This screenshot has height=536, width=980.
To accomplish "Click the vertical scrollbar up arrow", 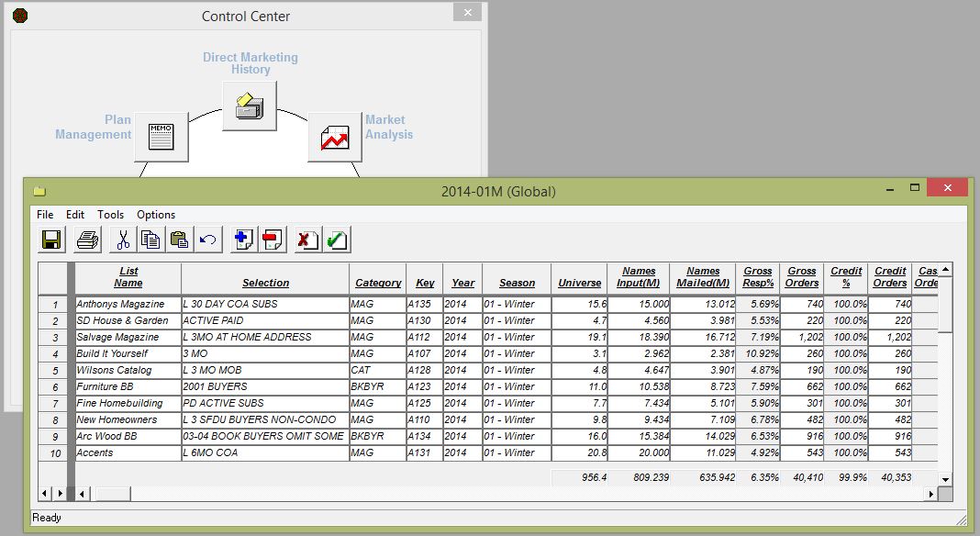I will point(946,270).
